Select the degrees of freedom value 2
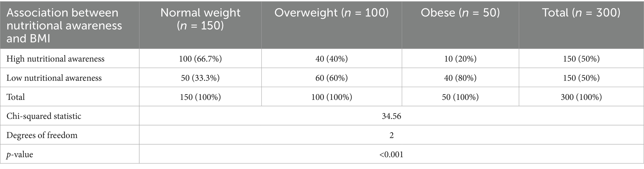Image resolution: width=644 pixels, height=169 pixels. tap(391, 135)
